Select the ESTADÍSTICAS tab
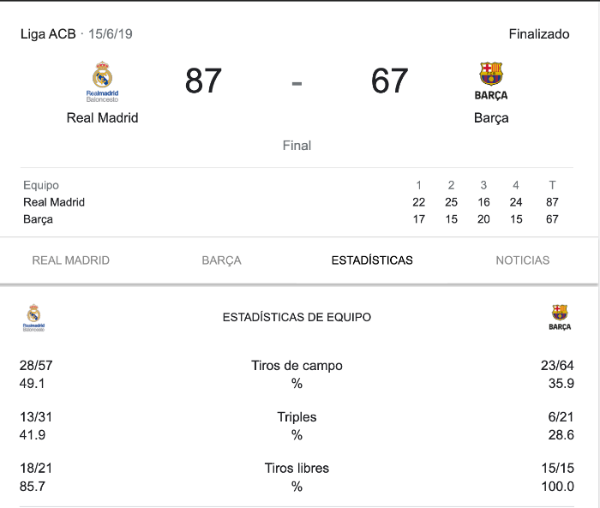The height and width of the screenshot is (508, 600). pos(372,261)
